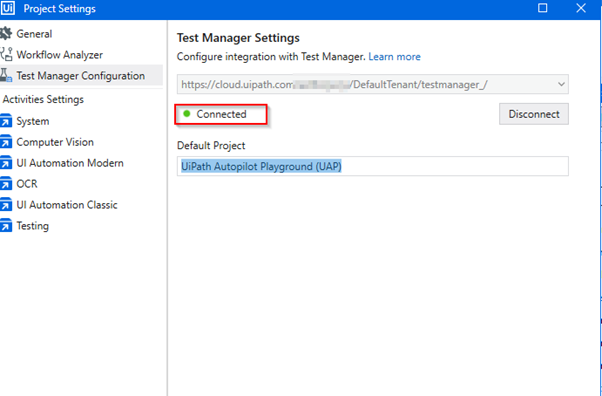This screenshot has width=602, height=396.
Task: Click the OCR settings icon
Action: point(6,184)
